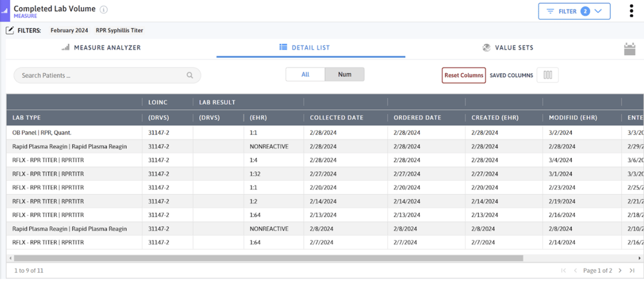Open the saved columns icon button

[x=547, y=75]
